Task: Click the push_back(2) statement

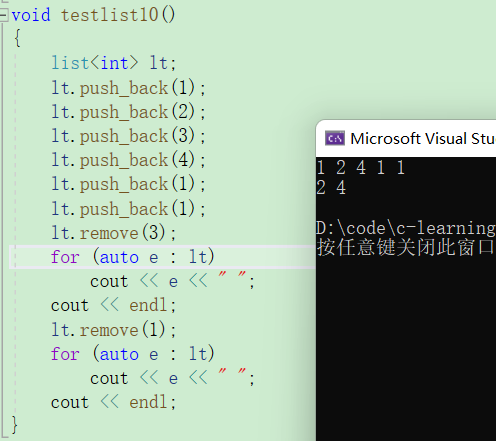Action: 128,112
